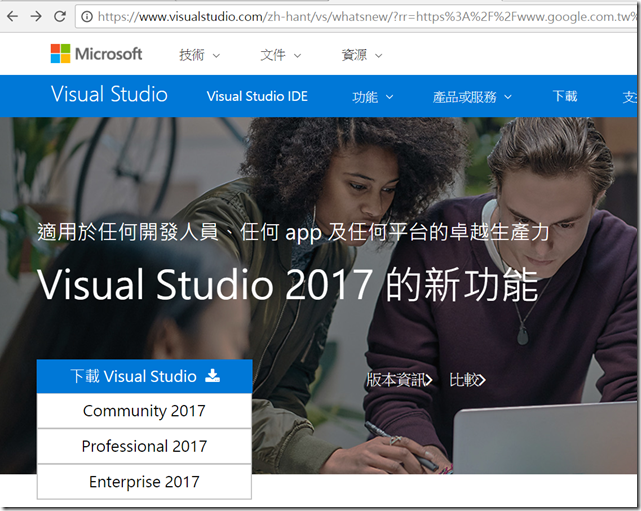The width and height of the screenshot is (641, 511).
Task: Click the download arrow icon on blue button
Action: 212,376
